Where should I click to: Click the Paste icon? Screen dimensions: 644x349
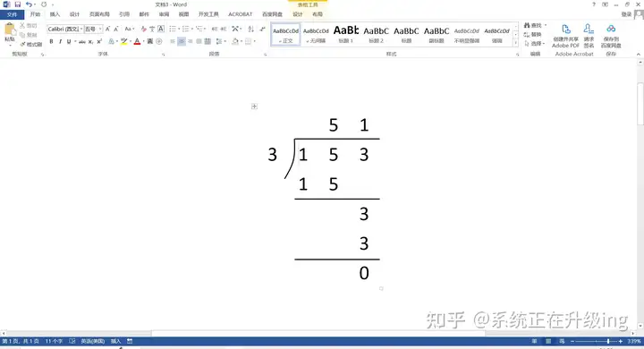pyautogui.click(x=10, y=30)
